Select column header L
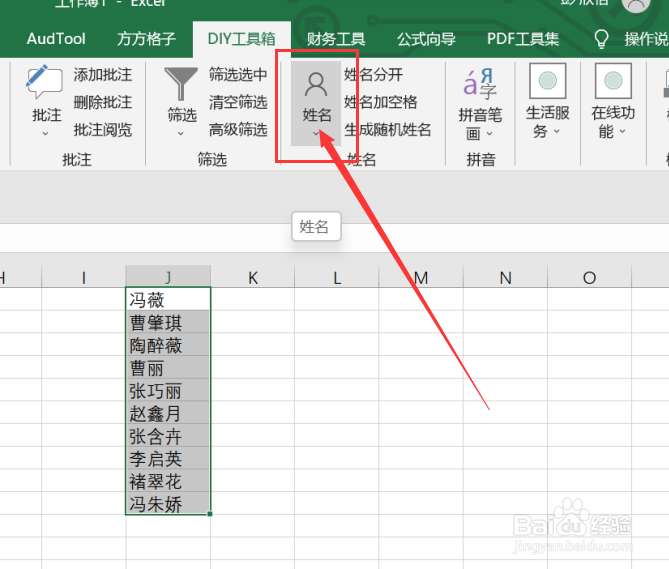Image resolution: width=669 pixels, height=569 pixels. (x=337, y=277)
